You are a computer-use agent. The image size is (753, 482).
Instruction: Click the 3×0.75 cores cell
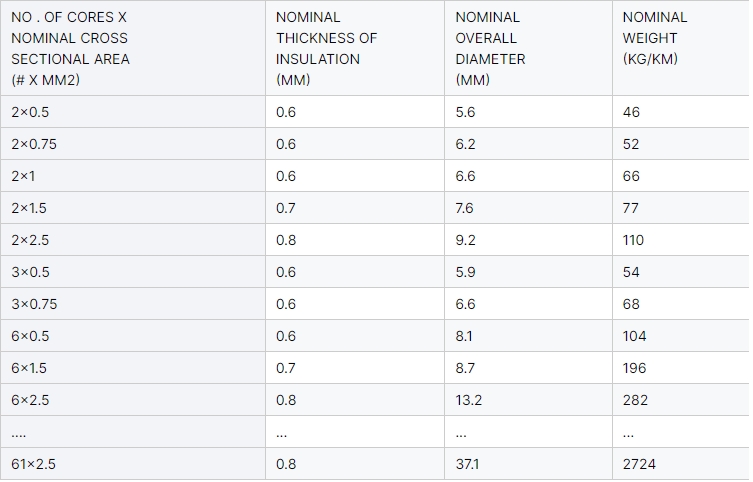[133, 304]
